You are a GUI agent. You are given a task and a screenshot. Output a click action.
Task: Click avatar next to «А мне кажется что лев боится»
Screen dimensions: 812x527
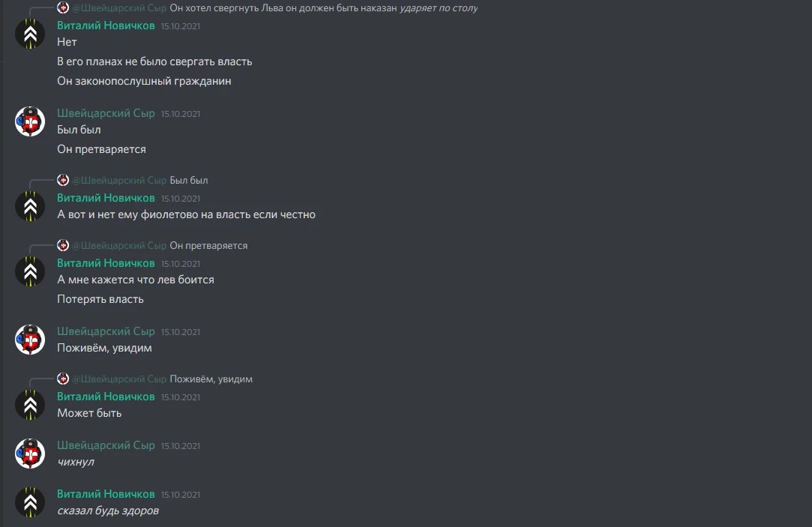click(x=30, y=271)
